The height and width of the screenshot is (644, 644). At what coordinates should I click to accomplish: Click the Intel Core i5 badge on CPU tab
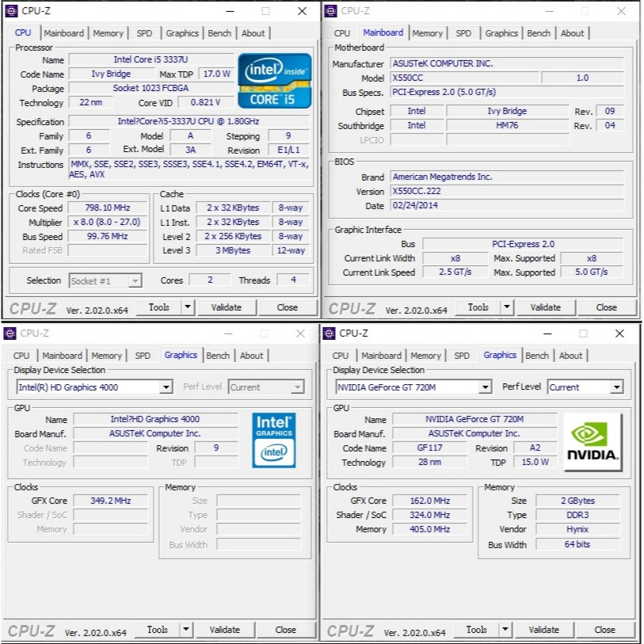(274, 79)
